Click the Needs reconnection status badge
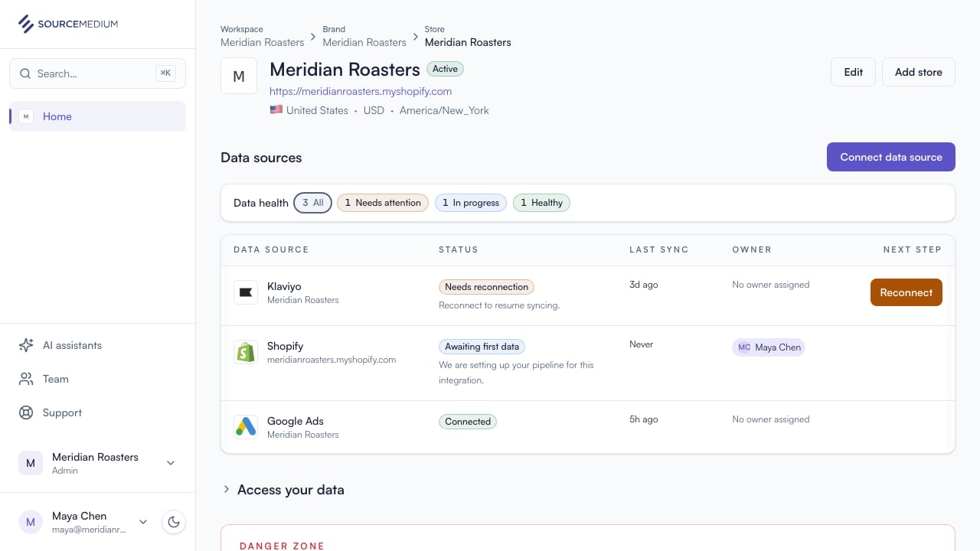980x551 pixels. pos(486,287)
